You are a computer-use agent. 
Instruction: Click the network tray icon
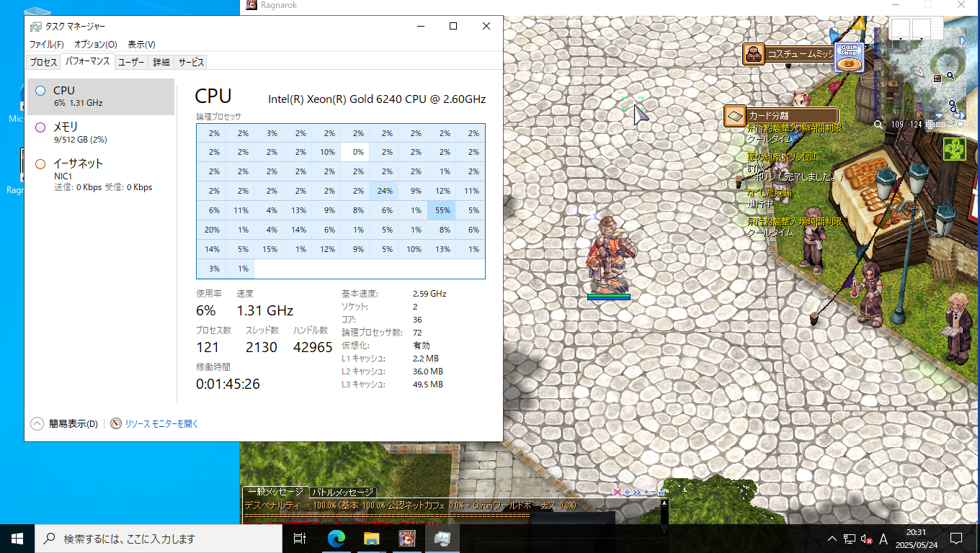coord(850,539)
